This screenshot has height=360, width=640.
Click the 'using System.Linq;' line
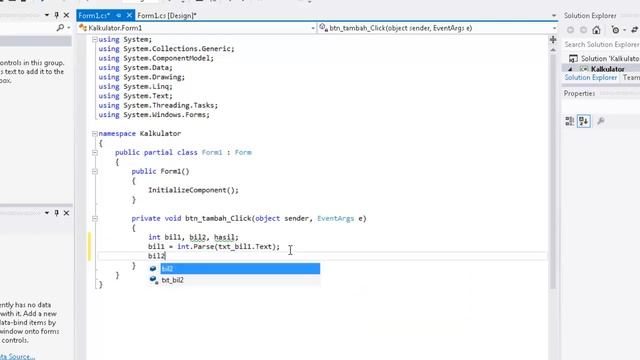tap(135, 87)
